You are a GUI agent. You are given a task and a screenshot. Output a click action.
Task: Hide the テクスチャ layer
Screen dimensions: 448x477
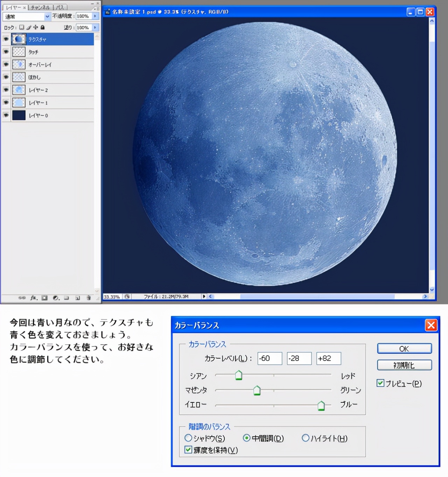click(x=6, y=39)
